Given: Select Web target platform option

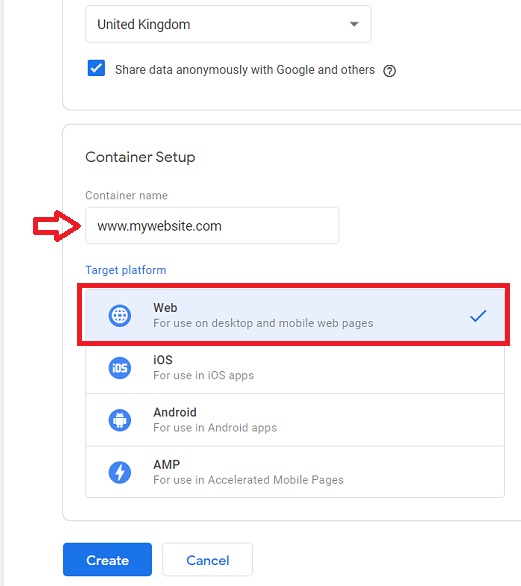Looking at the screenshot, I should (295, 315).
